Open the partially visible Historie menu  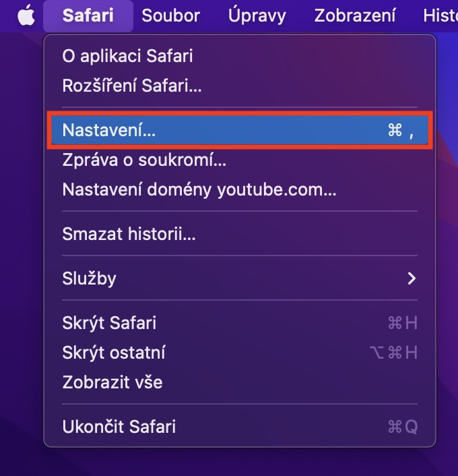(x=440, y=16)
